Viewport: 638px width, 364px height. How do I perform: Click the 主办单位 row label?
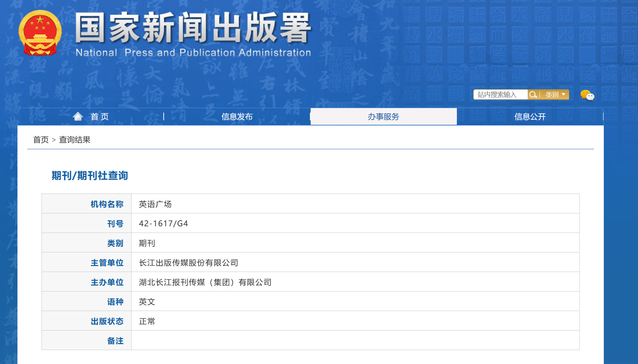click(x=107, y=282)
